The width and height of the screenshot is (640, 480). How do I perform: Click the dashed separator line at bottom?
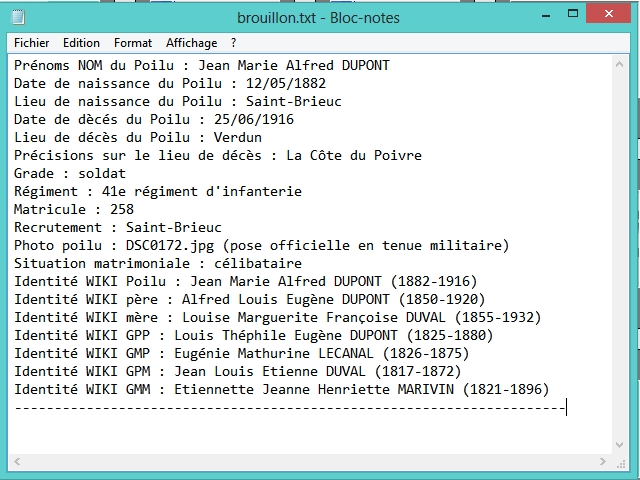click(290, 408)
